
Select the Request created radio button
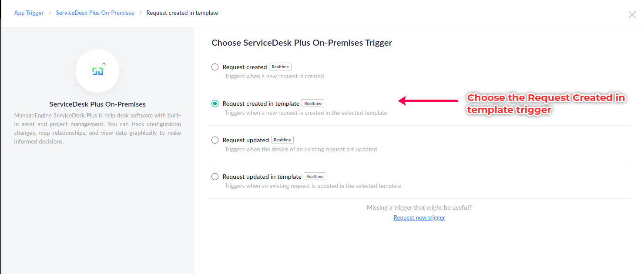215,67
